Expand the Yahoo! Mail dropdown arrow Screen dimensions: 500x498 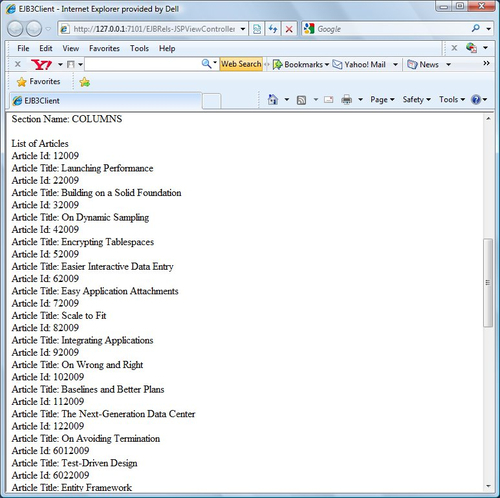pyautogui.click(x=395, y=64)
